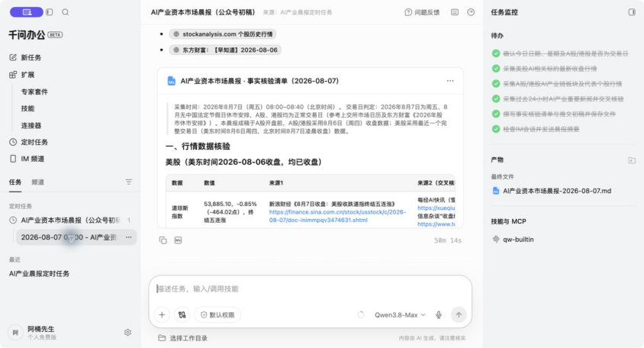Open file AI产业资本市场晨报-2026-08-07.md
The height and width of the screenshot is (348, 644).
point(552,191)
